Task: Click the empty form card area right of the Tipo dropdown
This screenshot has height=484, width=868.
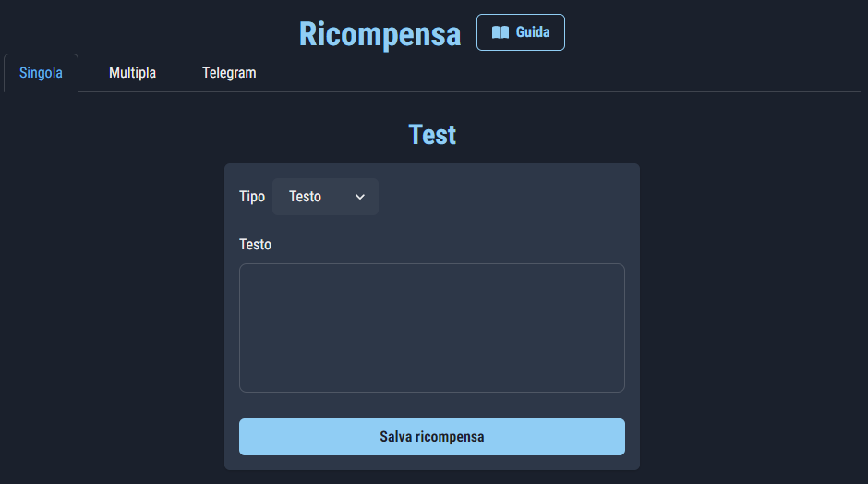Action: 508,197
